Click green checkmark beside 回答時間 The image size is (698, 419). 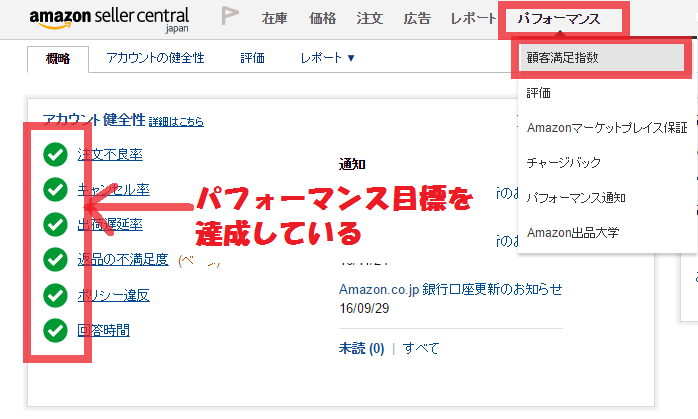[x=55, y=330]
